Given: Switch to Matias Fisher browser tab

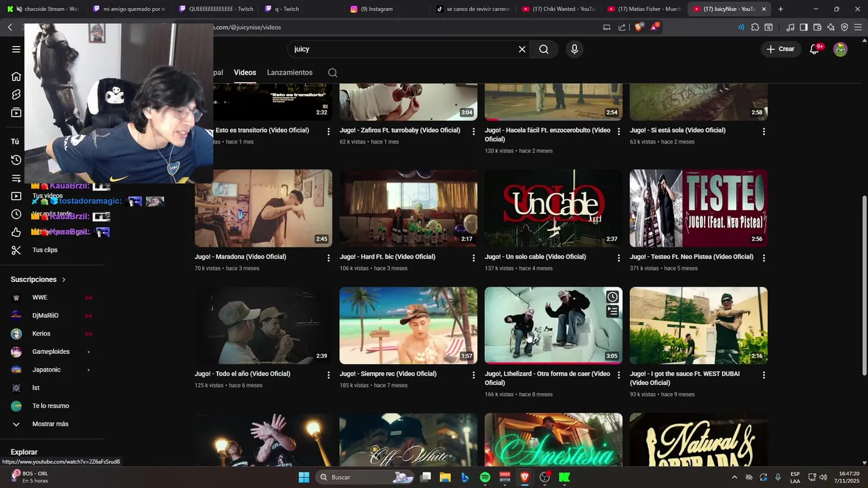Looking at the screenshot, I should pos(644,9).
